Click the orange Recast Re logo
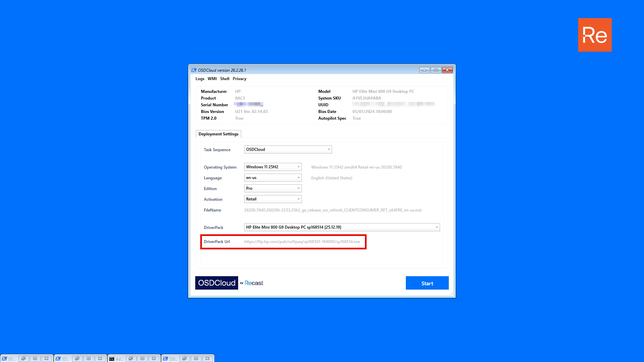Screen dimensions: 644x362 click(x=595, y=35)
